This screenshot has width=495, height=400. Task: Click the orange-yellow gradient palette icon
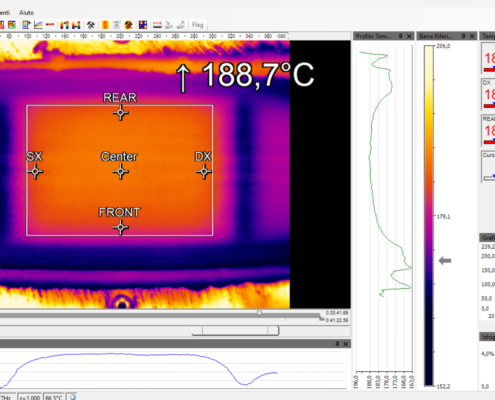[x=105, y=25]
